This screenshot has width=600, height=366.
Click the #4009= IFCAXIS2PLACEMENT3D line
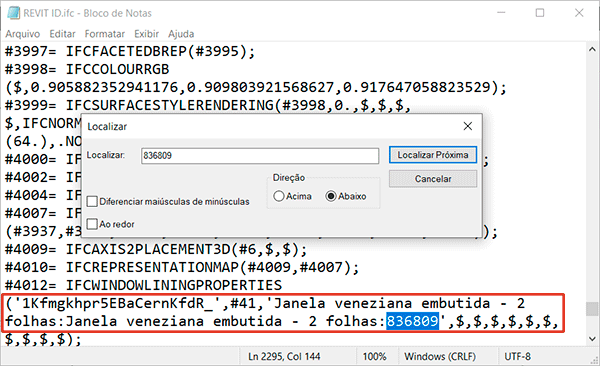click(156, 250)
